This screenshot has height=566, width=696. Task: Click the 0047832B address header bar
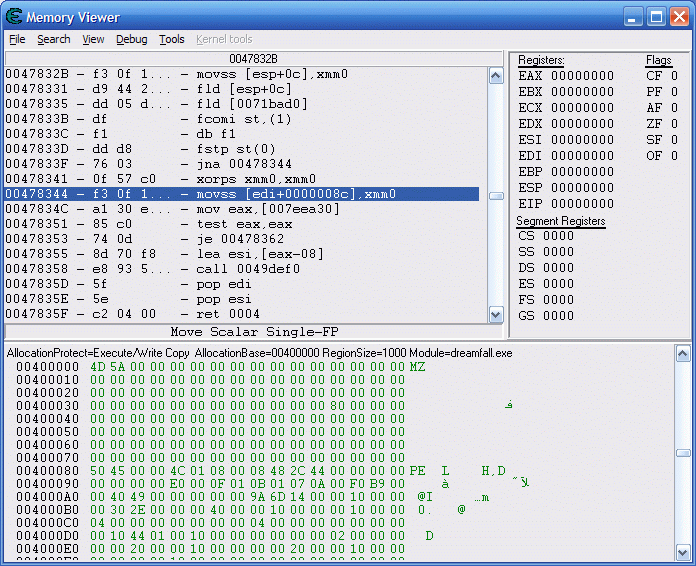pyautogui.click(x=254, y=59)
